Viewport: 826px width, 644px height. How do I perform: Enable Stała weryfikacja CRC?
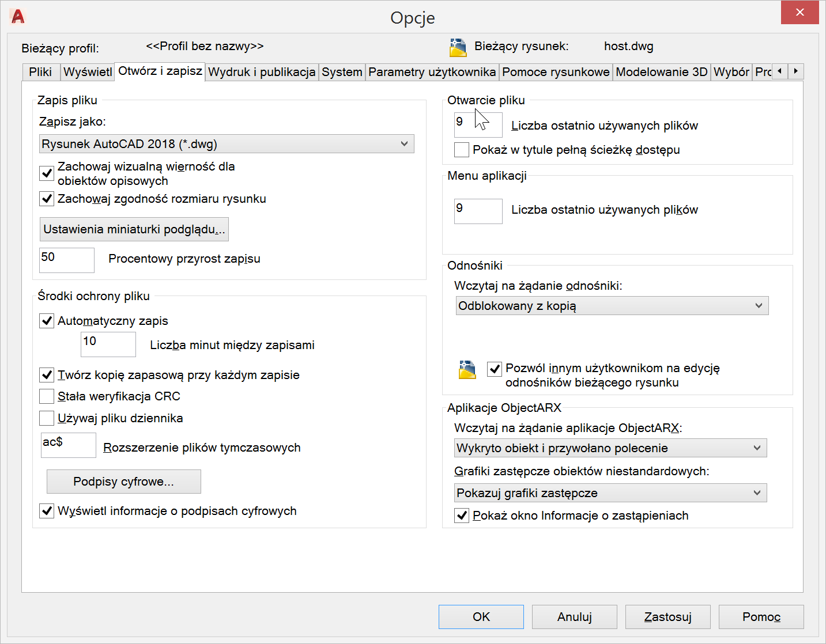(x=47, y=396)
